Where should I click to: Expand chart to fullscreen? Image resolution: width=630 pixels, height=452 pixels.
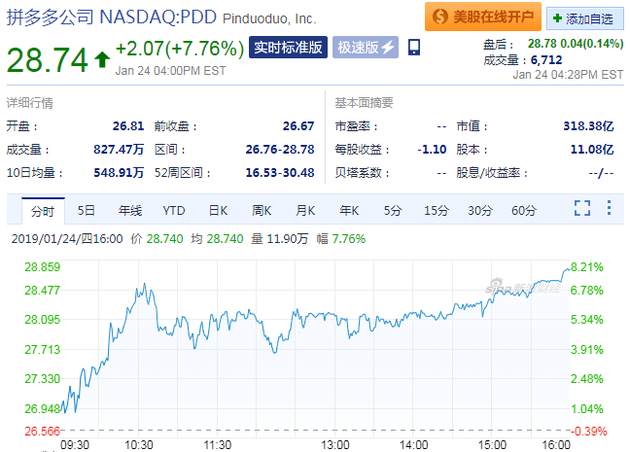[x=583, y=209]
